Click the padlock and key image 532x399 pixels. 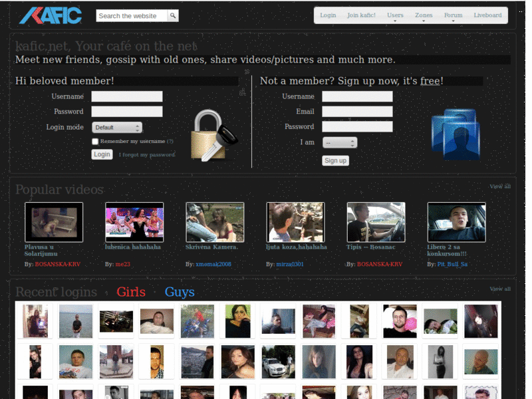tap(213, 135)
